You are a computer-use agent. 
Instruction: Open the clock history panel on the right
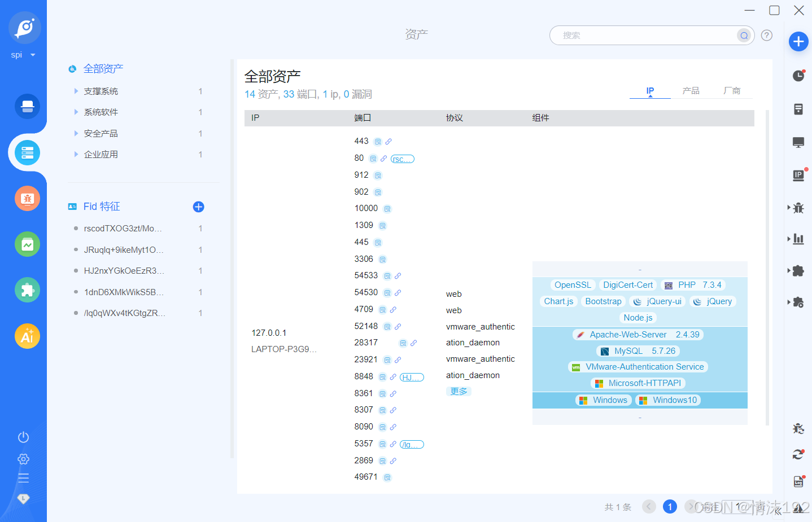(798, 75)
